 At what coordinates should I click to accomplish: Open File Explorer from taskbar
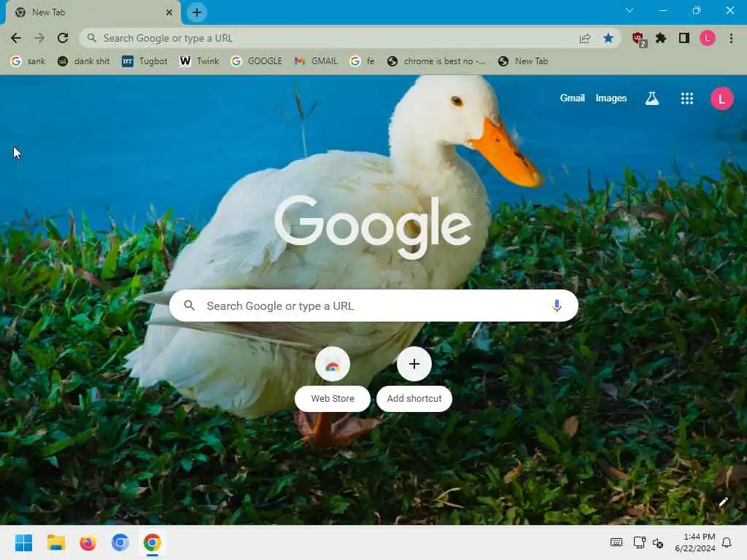pyautogui.click(x=55, y=542)
